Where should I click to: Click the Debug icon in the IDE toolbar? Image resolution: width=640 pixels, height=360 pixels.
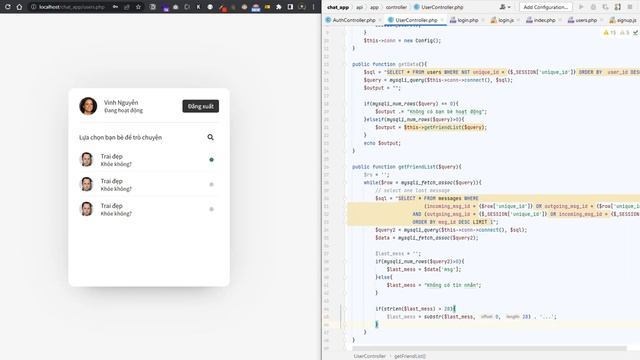[593, 7]
